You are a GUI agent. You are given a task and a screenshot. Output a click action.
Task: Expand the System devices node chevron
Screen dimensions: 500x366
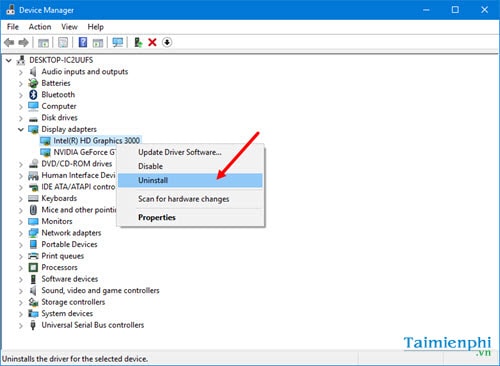(21, 314)
